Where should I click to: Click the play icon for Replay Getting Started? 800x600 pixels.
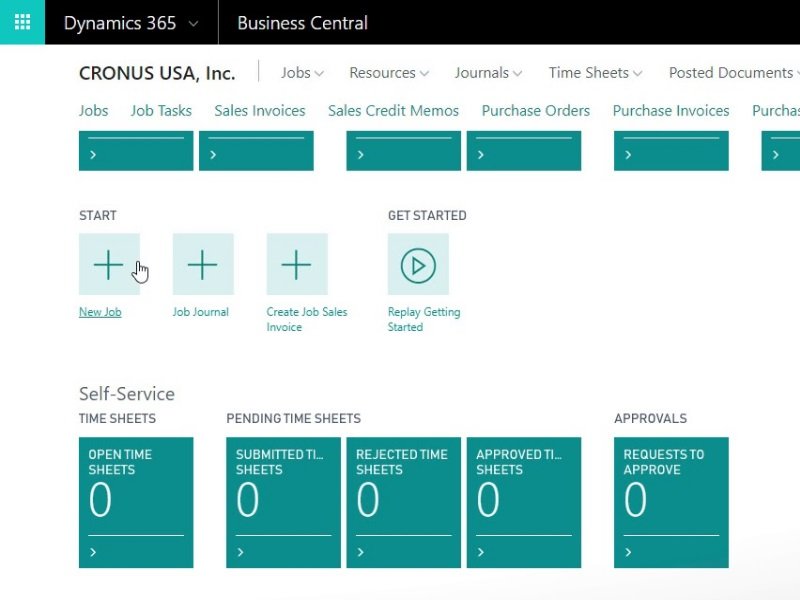(418, 264)
